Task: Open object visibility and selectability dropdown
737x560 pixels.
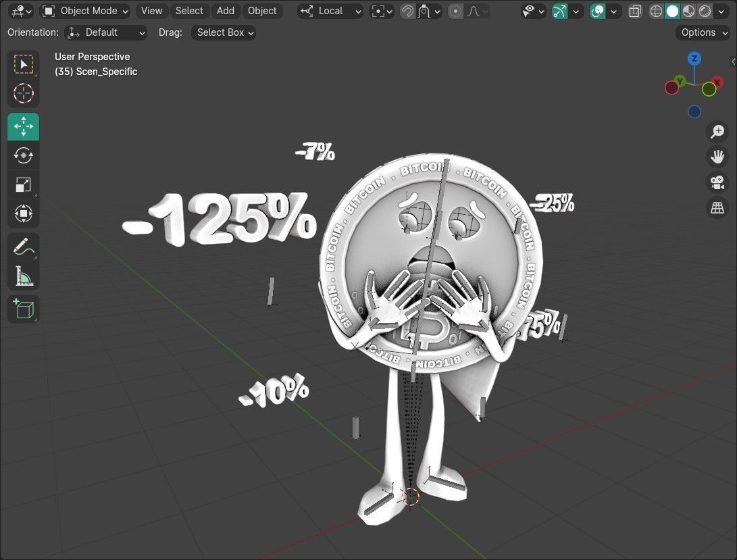Action: (533, 11)
